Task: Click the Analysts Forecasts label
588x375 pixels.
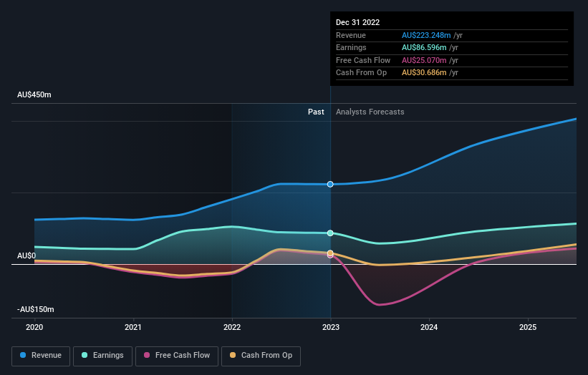Action: pos(370,112)
